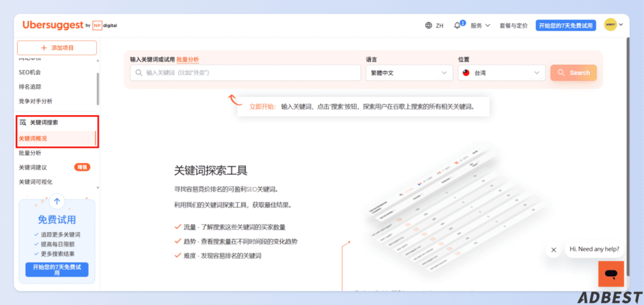Click the 免费试用 card title
644x305 pixels.
[57, 219]
